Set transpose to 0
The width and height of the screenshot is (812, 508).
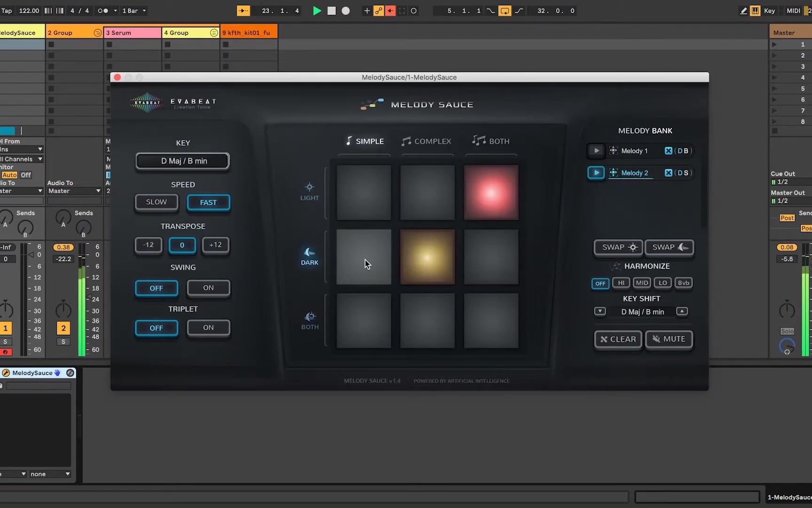[182, 245]
